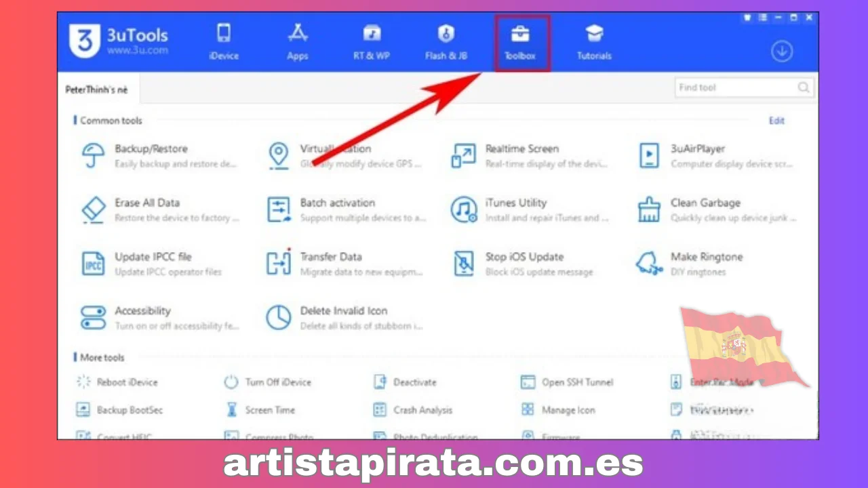
Task: Open the title bar list menu icon
Action: pyautogui.click(x=763, y=18)
